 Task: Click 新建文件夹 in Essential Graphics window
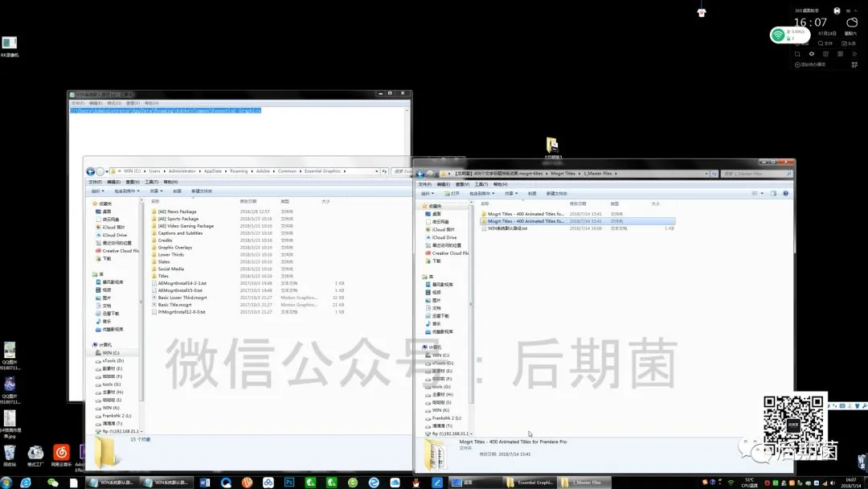tap(202, 191)
